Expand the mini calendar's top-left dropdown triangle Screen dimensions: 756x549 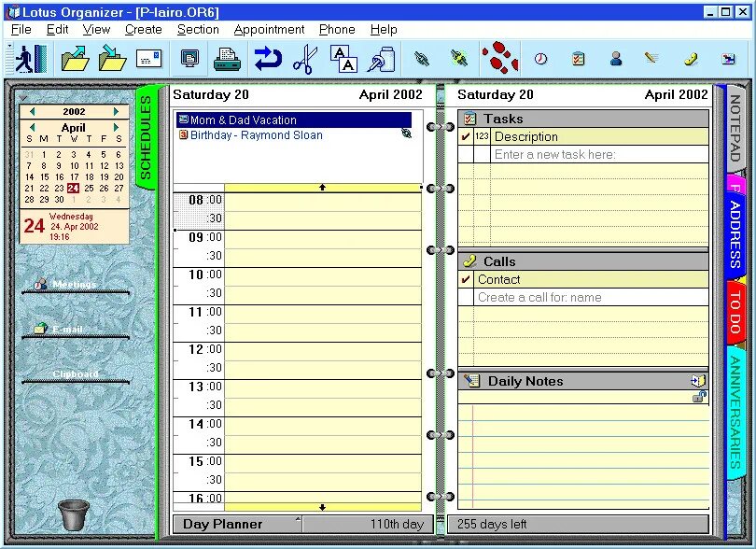[23, 98]
